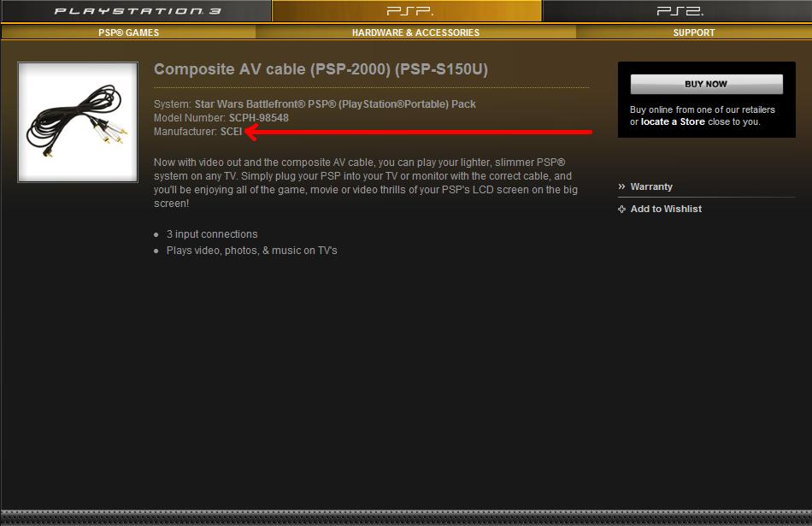Go to Hardware & Accessories section

415,33
